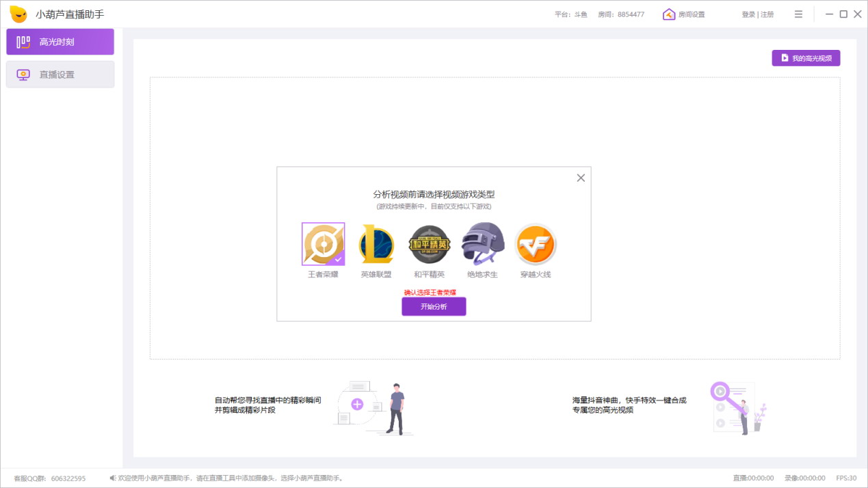The image size is (868, 488).
Task: Click the 登录 link
Action: [748, 14]
